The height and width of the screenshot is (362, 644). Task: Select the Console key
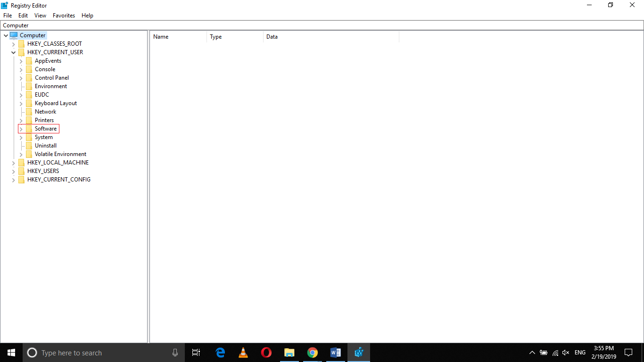point(45,69)
